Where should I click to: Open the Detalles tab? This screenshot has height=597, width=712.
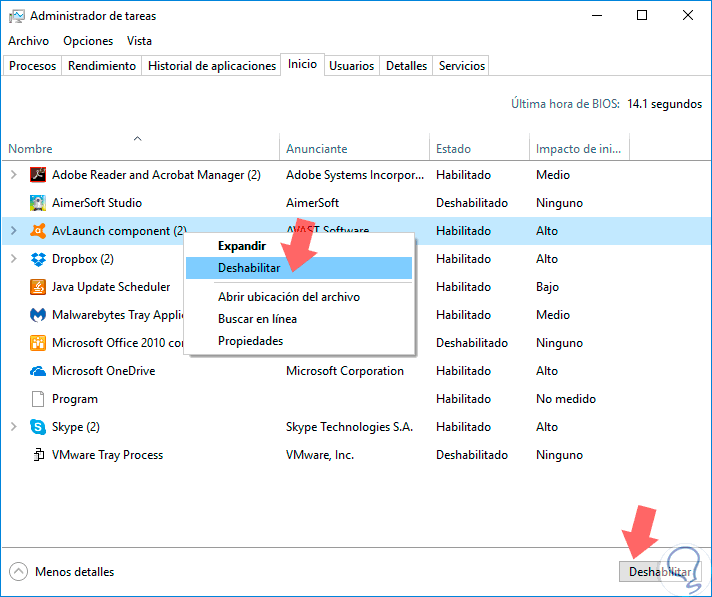[406, 66]
